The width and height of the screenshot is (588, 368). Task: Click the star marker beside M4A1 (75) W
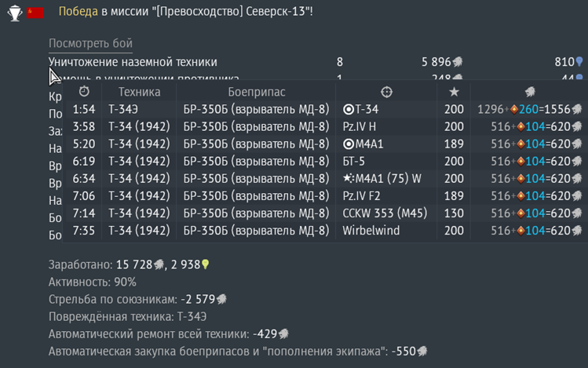coord(349,178)
